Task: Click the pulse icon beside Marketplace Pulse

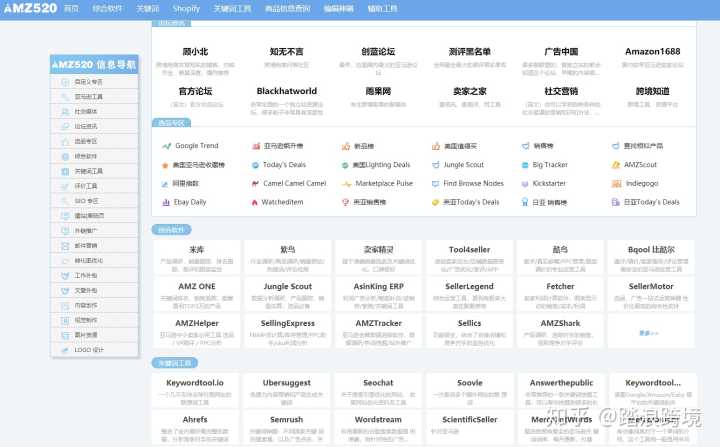Action: point(346,184)
